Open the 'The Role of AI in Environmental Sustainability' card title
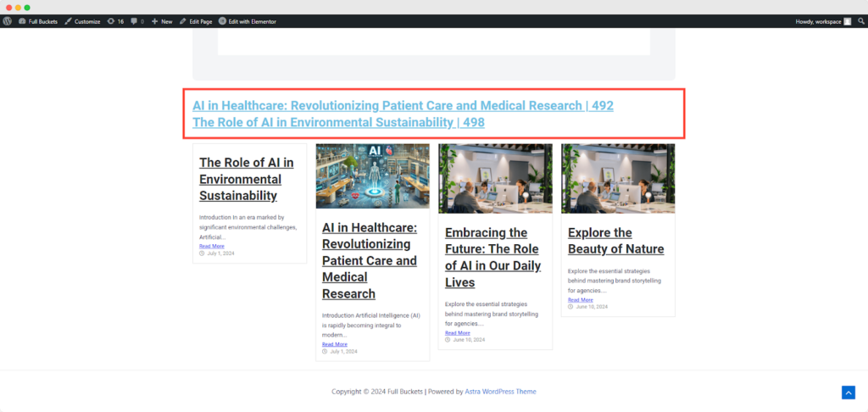 [247, 179]
